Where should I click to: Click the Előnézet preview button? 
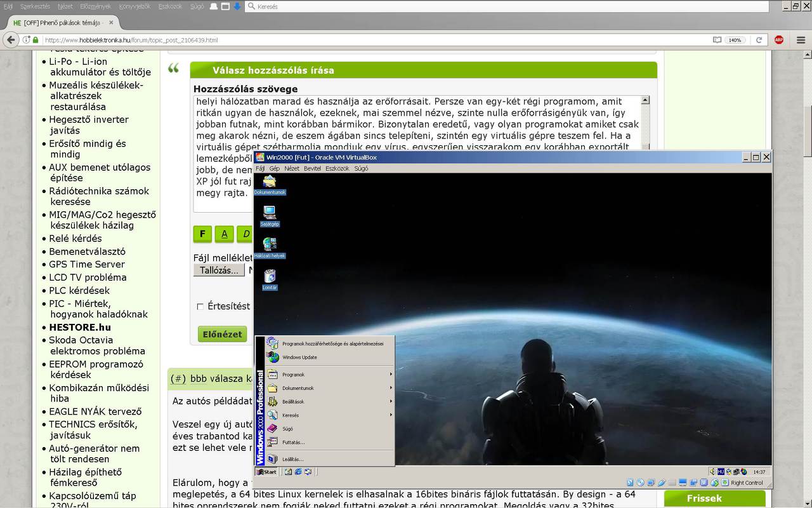point(222,334)
